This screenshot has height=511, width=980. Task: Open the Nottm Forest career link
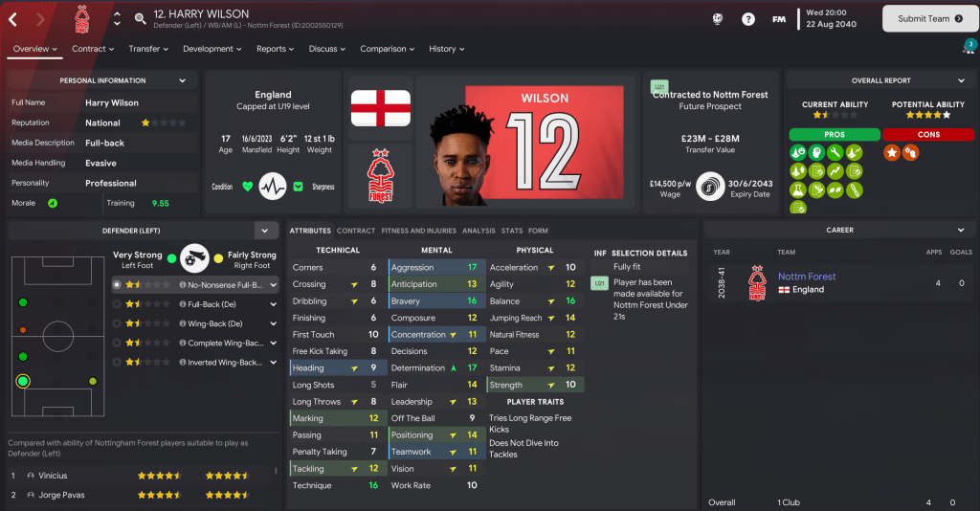click(x=806, y=277)
